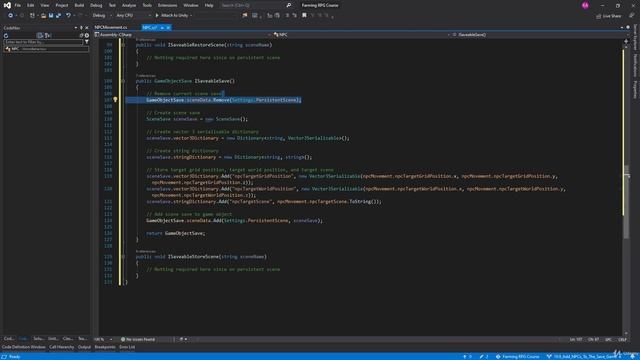Close the CodeMap panel
The width and height of the screenshot is (640, 360).
[x=87, y=28]
